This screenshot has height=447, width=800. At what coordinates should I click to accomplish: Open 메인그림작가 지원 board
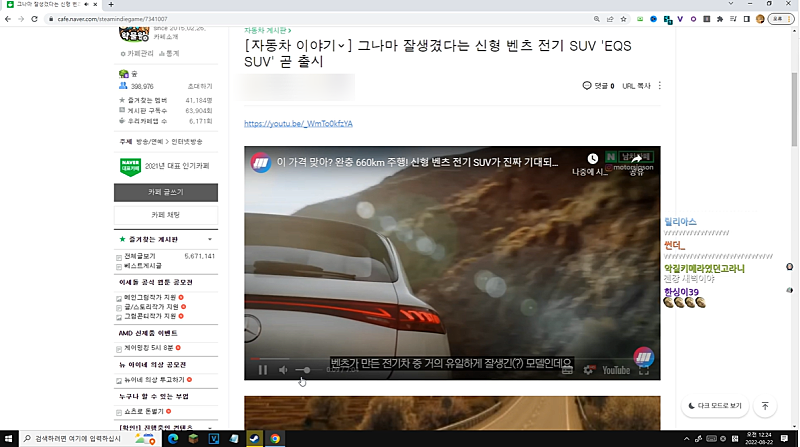(x=150, y=297)
